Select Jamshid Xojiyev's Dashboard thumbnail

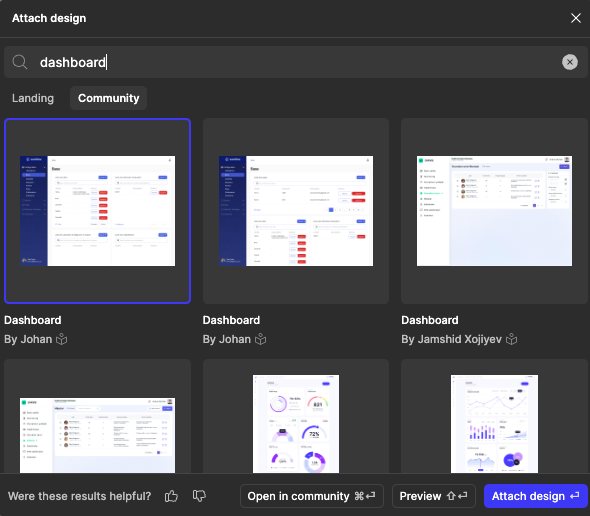coord(494,211)
